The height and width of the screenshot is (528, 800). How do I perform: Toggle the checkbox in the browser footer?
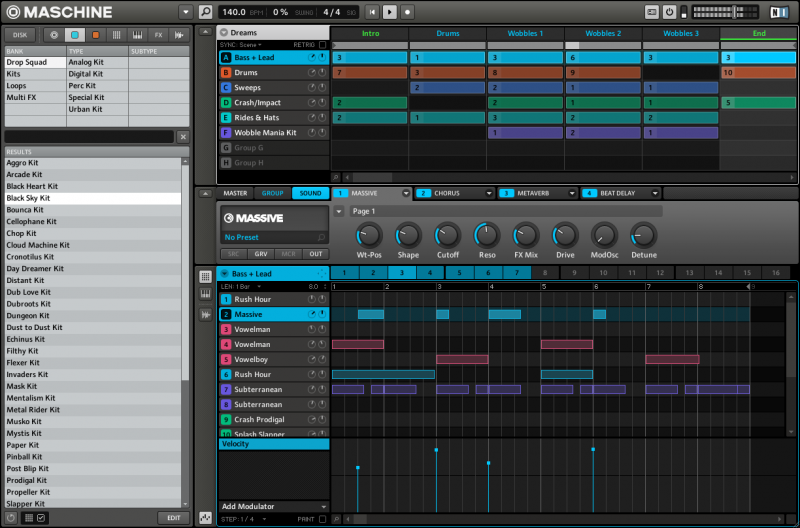point(41,518)
